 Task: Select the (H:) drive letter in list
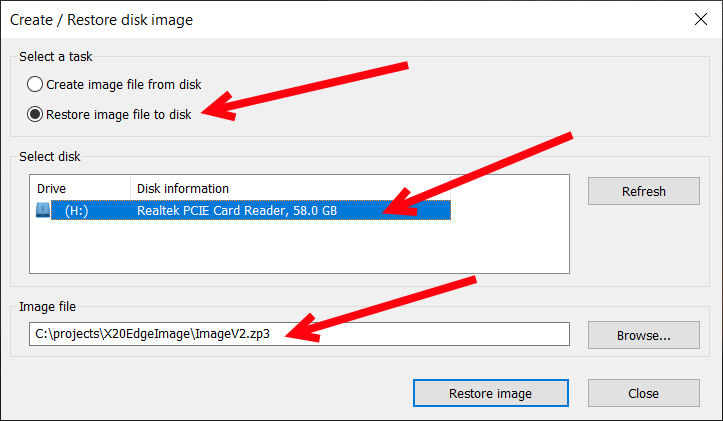click(76, 210)
